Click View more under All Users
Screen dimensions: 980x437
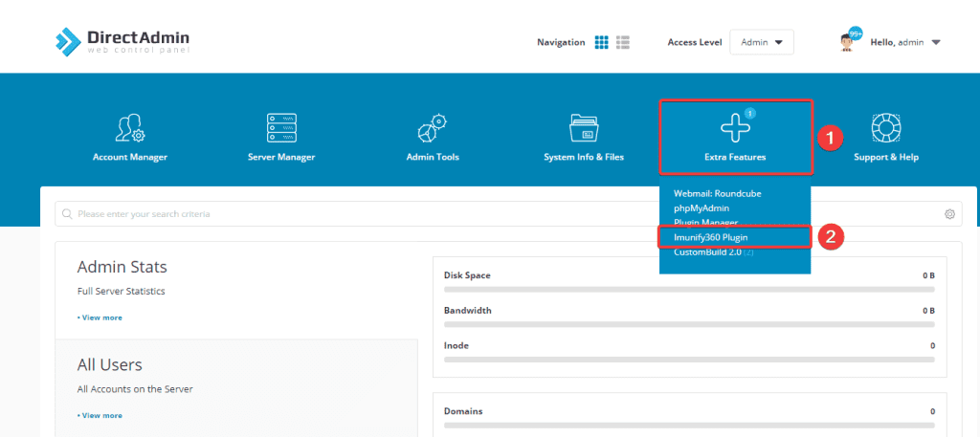[x=100, y=416]
